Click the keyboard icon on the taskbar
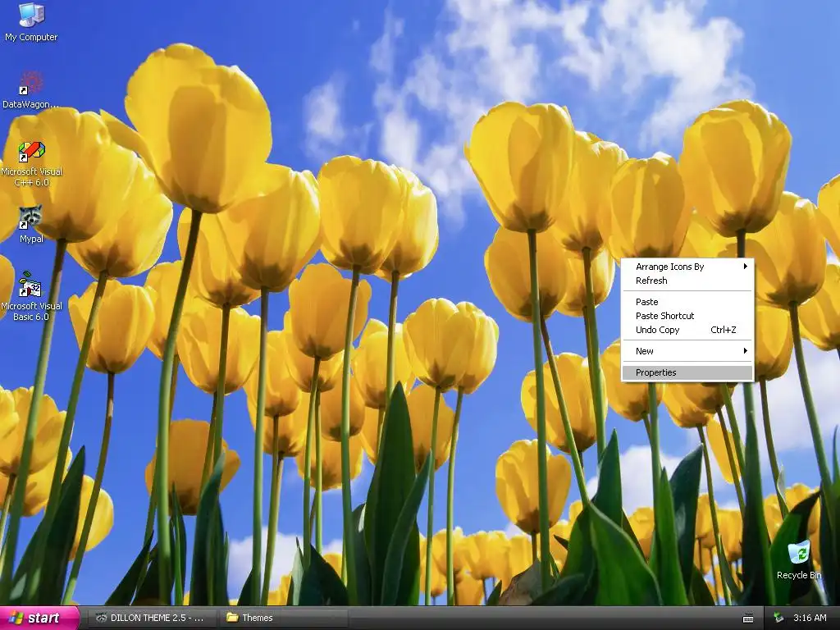This screenshot has height=630, width=840. pyautogui.click(x=748, y=619)
